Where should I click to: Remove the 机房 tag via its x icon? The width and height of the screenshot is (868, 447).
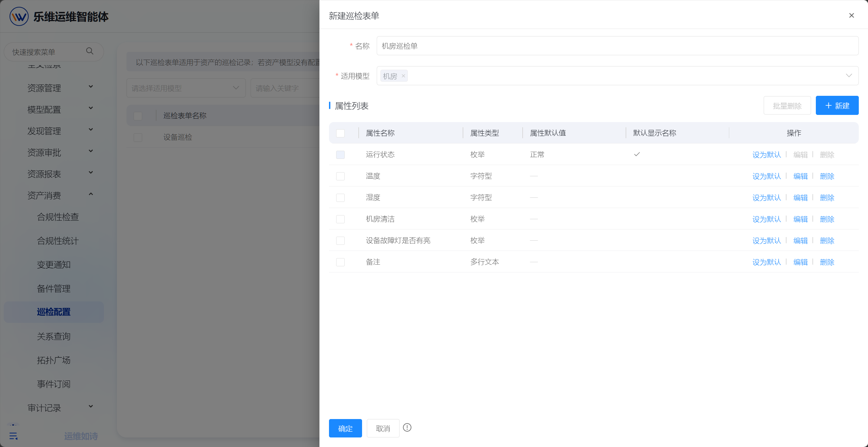tap(403, 76)
